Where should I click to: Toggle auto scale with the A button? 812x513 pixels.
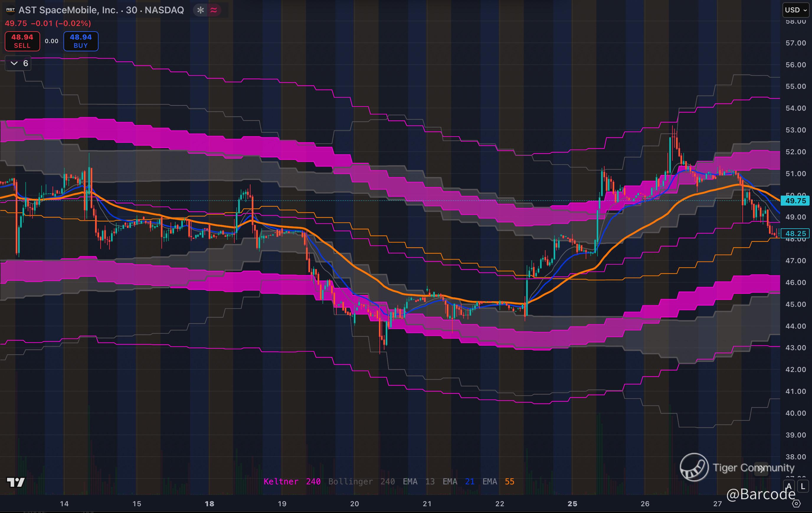click(x=789, y=486)
